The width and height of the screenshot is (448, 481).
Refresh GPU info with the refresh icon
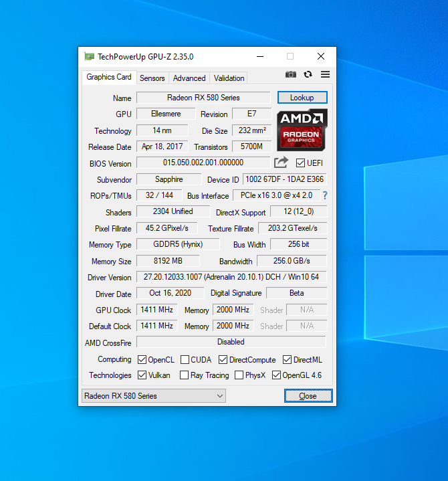tap(308, 74)
